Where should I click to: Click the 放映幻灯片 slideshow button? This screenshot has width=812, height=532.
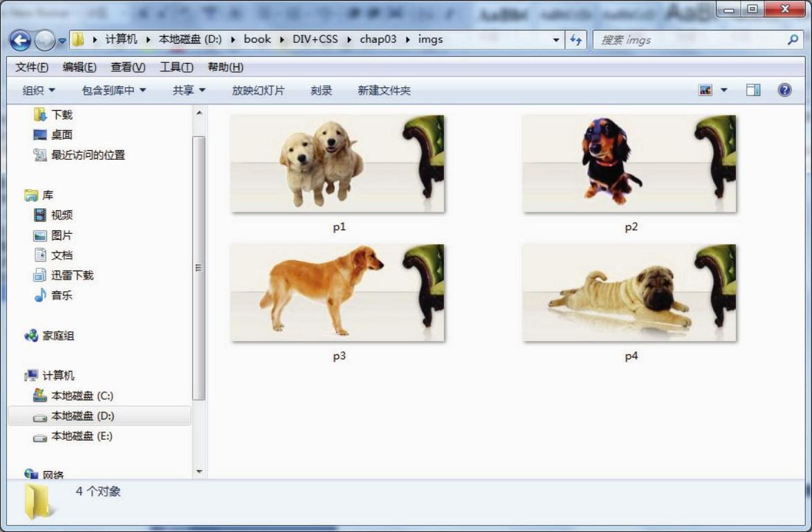[x=258, y=91]
